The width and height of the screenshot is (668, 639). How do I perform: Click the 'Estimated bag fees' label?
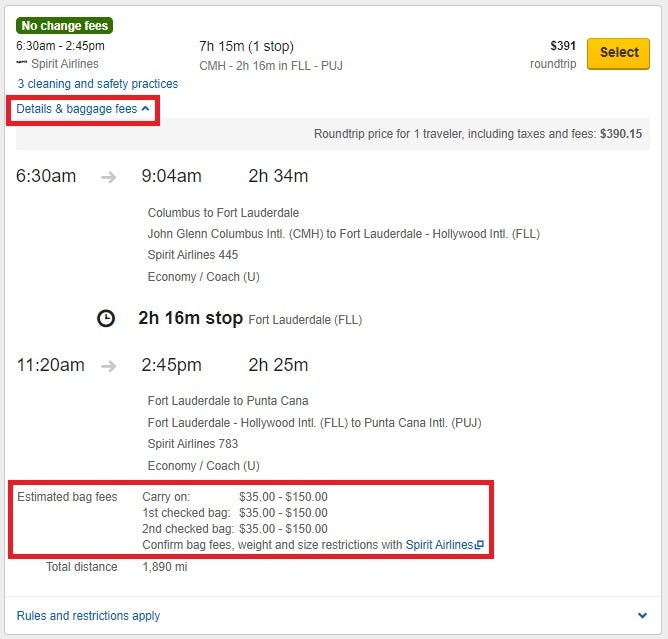pos(67,497)
